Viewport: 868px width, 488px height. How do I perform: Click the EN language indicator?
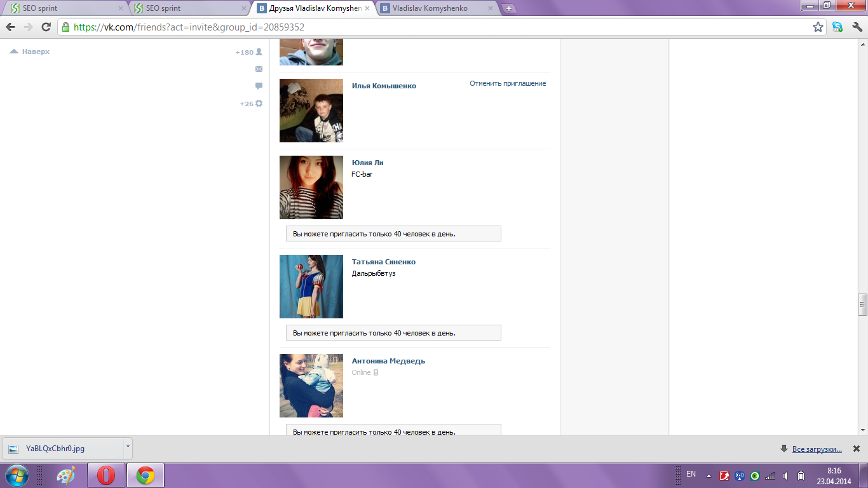[691, 475]
